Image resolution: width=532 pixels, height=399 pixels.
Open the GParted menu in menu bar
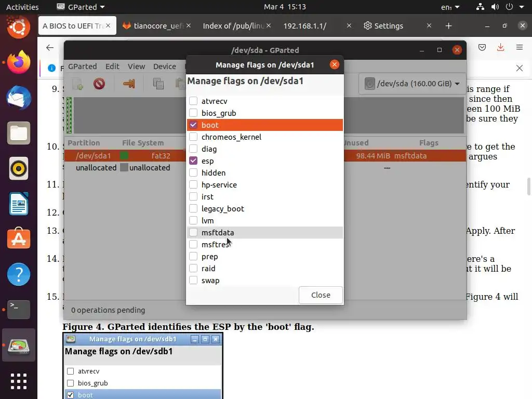click(83, 66)
